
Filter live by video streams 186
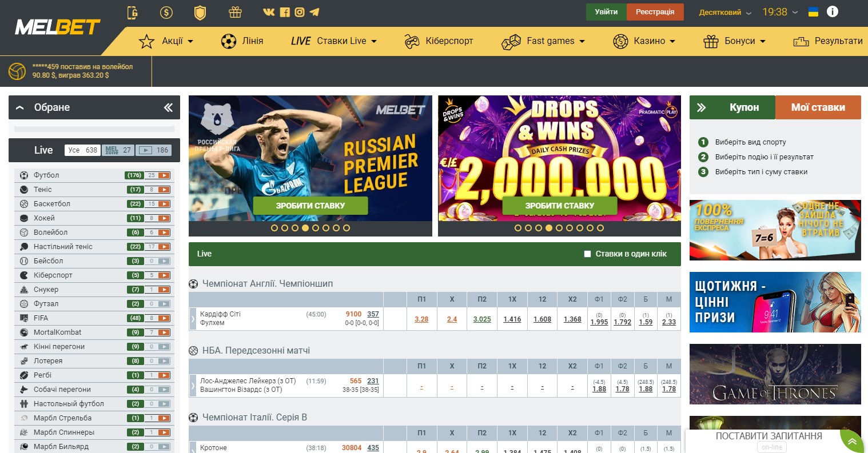coord(154,150)
